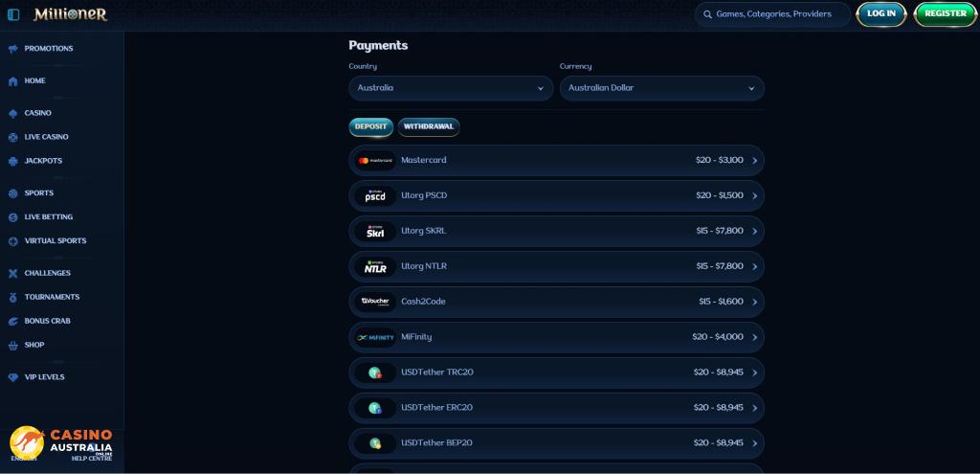Click the Casino spade icon
This screenshot has height=474, width=980.
pos(13,114)
